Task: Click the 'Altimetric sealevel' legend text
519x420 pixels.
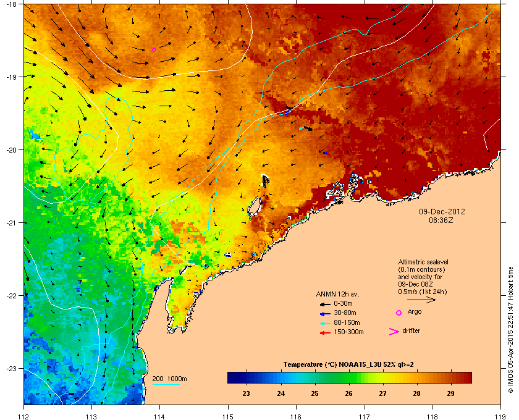Action: point(423,262)
